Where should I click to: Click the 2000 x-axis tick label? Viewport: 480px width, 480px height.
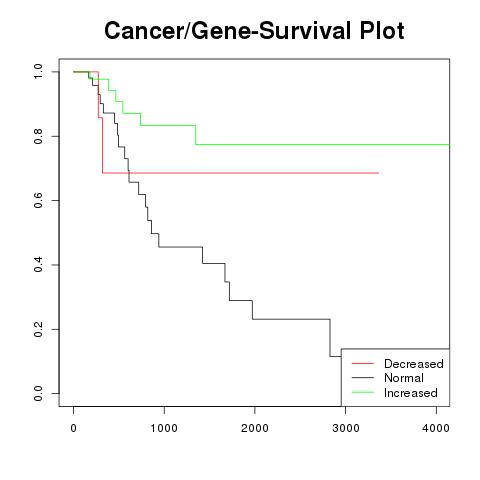(255, 428)
